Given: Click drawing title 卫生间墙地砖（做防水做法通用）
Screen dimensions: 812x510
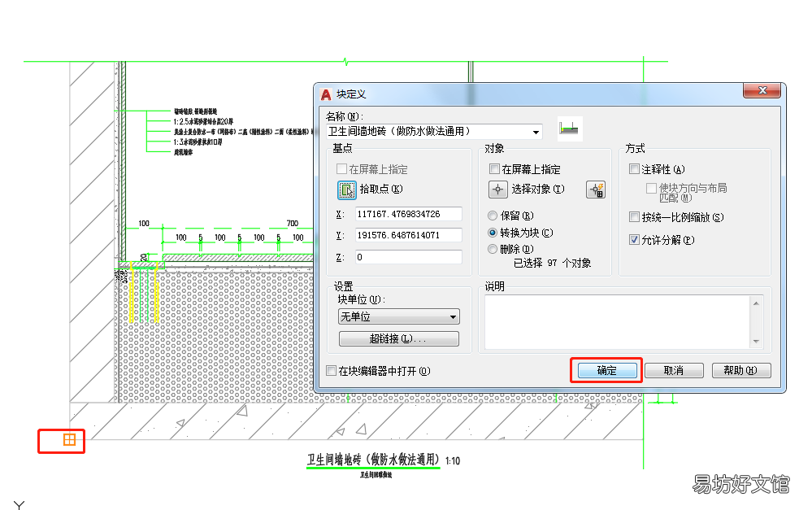Looking at the screenshot, I should [x=373, y=460].
